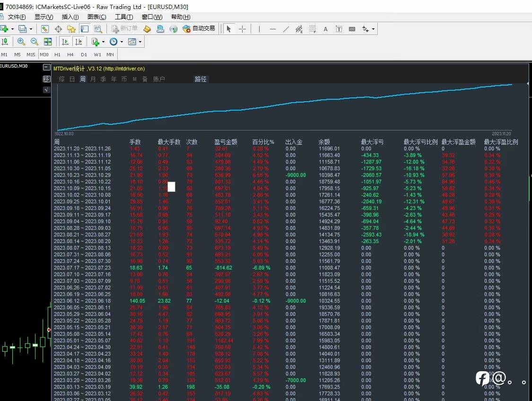Screen dimensions: 532x401
Task: Select the text label 'A' tool
Action: point(325,29)
